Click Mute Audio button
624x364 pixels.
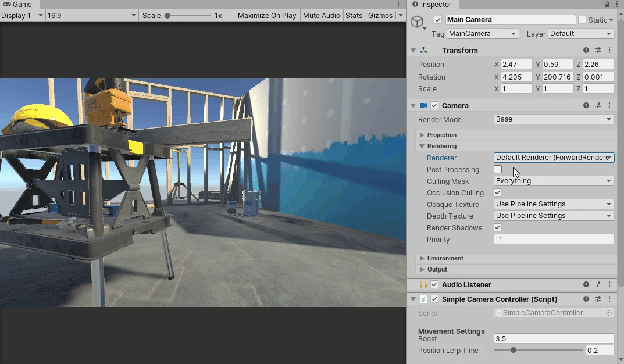coord(322,16)
